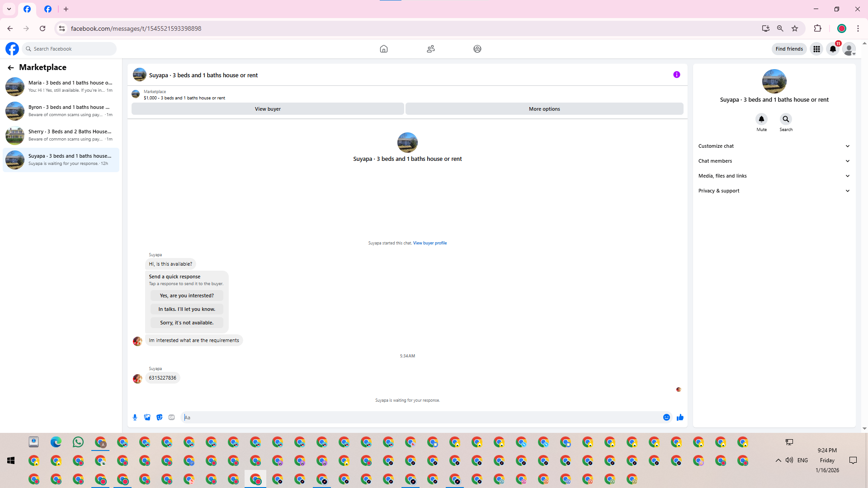Screen dimensions: 868x488
Task: Mute the Suyapa conversation
Action: click(x=761, y=119)
